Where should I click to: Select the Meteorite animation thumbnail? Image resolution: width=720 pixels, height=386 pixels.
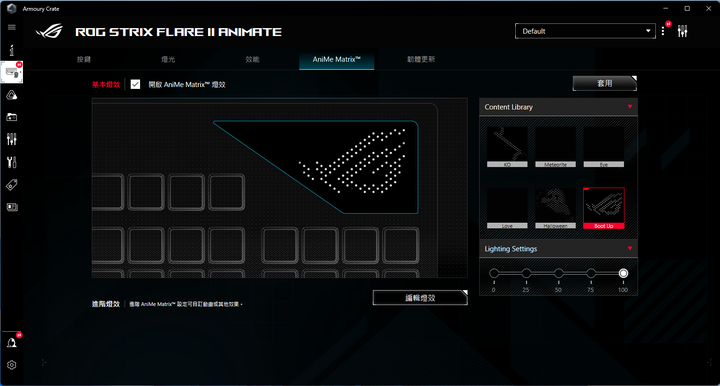click(x=555, y=147)
